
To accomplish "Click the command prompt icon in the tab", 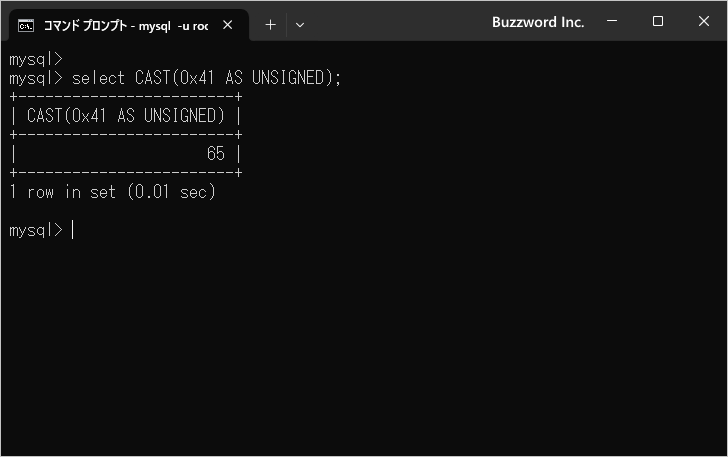I will pos(27,25).
